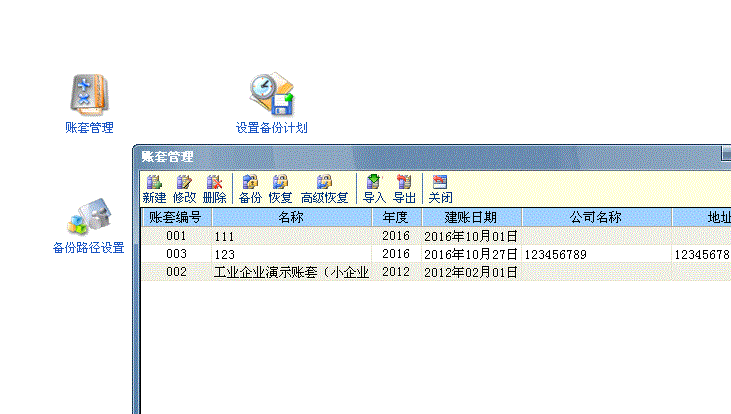Click the 名称 column header
731x414 pixels.
click(x=291, y=217)
